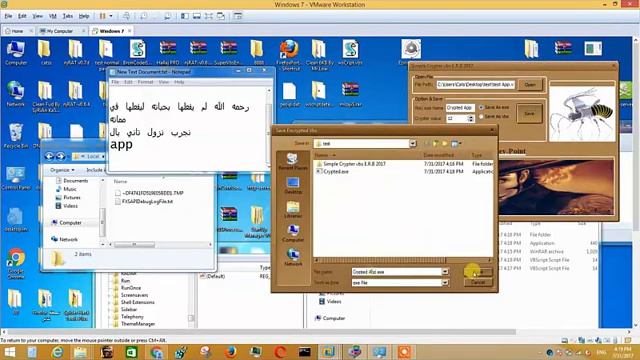Select the Screensavers key in registry tree

coord(130,295)
